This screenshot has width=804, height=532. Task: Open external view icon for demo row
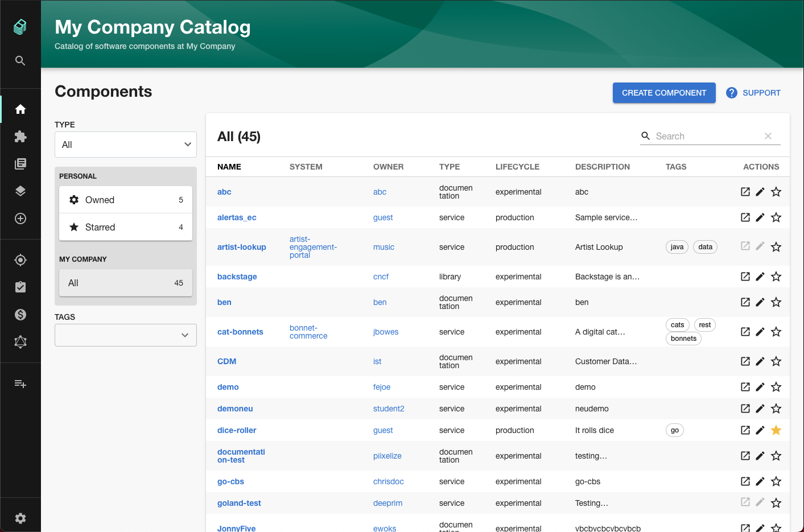pyautogui.click(x=745, y=387)
